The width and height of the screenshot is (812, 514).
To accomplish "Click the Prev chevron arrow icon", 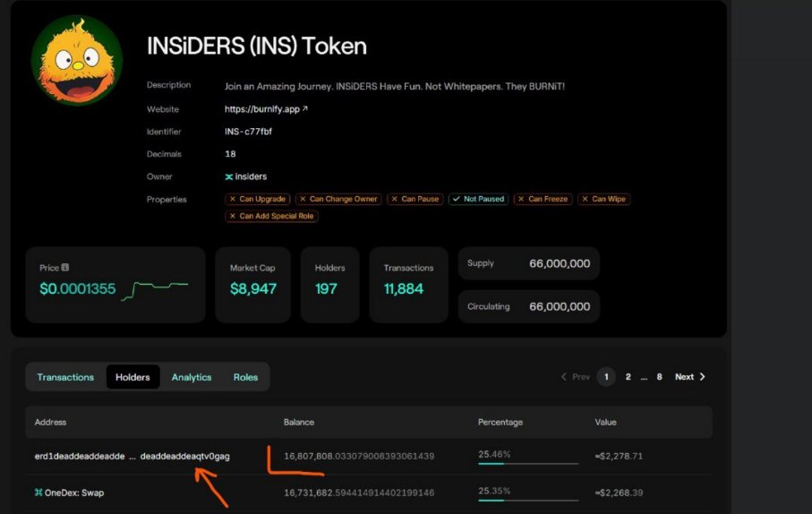I will click(564, 377).
